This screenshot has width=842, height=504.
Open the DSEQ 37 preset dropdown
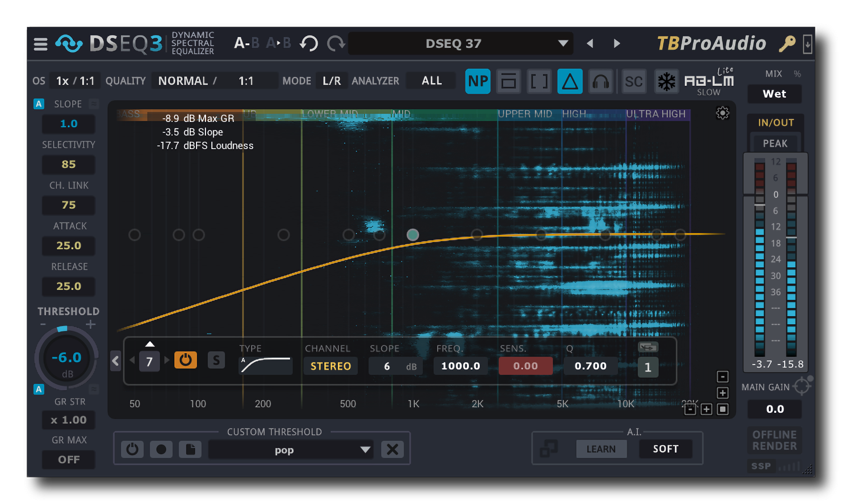click(x=461, y=43)
